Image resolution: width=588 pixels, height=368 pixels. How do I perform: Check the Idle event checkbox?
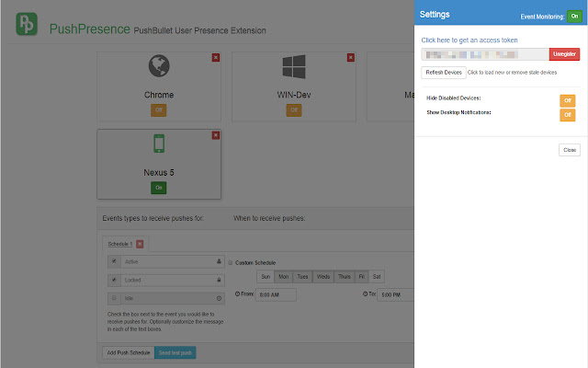(x=113, y=298)
